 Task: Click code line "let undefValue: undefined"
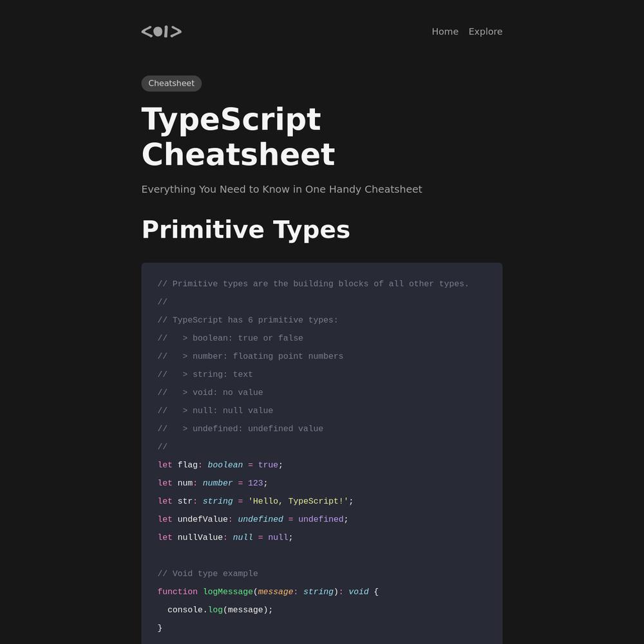pos(253,519)
